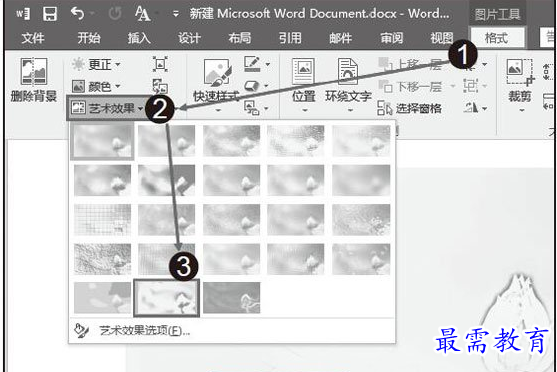Choose the fourth thumbnail in first gallery row
The height and width of the screenshot is (372, 557).
pyautogui.click(x=296, y=141)
